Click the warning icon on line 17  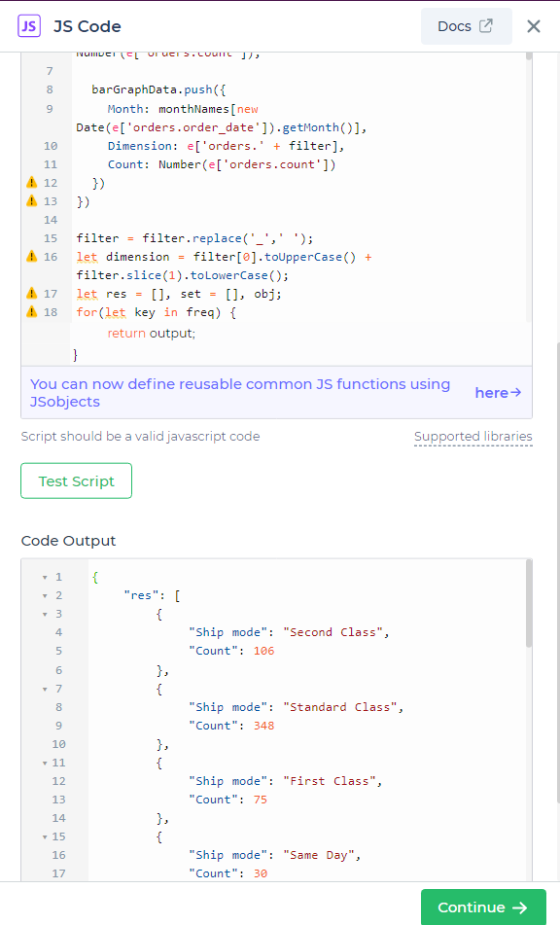coord(32,294)
